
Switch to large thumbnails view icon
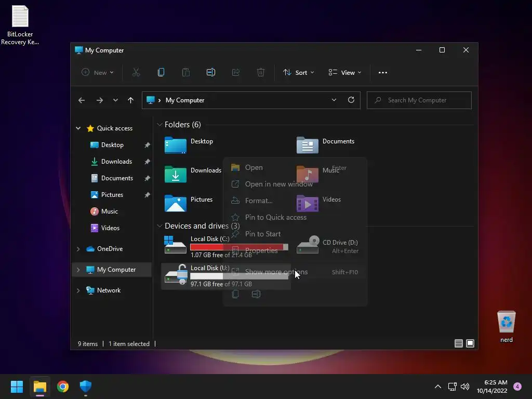(470, 343)
